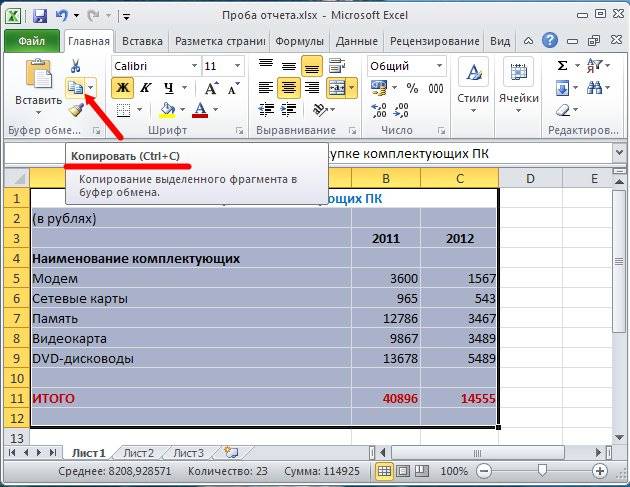Align text to middle vertically icon

point(288,65)
